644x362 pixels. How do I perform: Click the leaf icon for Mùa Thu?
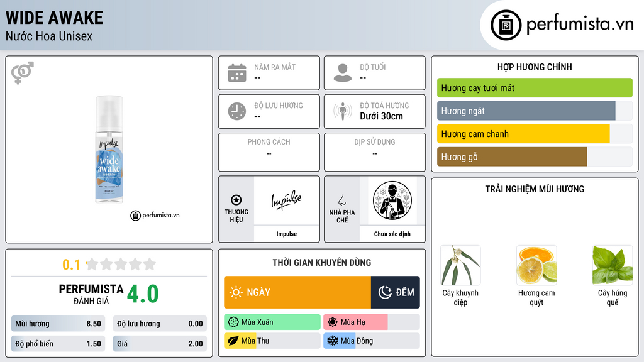233,341
